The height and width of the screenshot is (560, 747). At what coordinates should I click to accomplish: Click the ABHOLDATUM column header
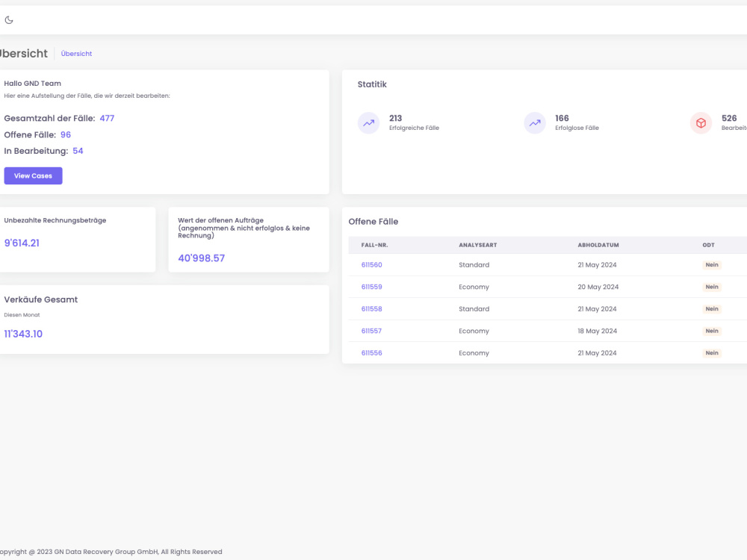point(598,245)
